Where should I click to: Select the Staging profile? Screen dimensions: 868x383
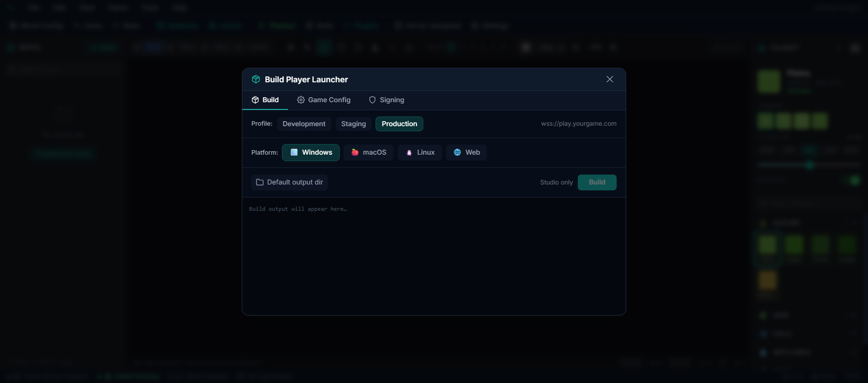pos(354,124)
